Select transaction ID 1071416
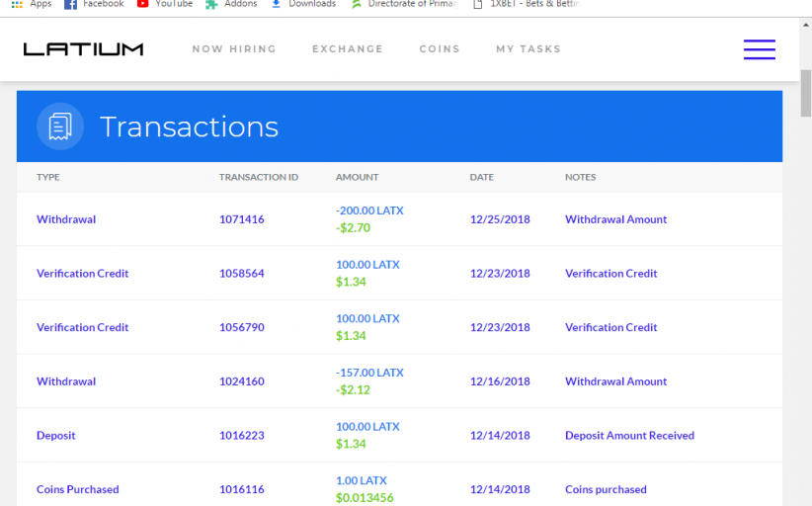The image size is (812, 506). (x=241, y=219)
